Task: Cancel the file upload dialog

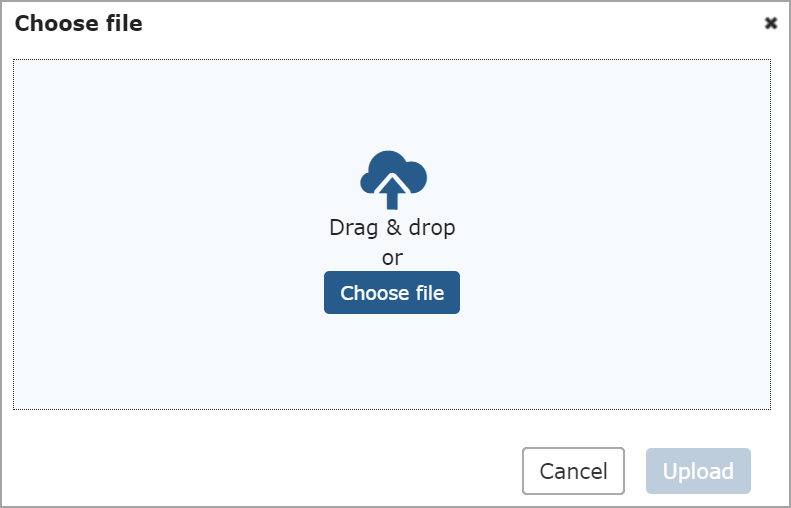Action: click(573, 471)
